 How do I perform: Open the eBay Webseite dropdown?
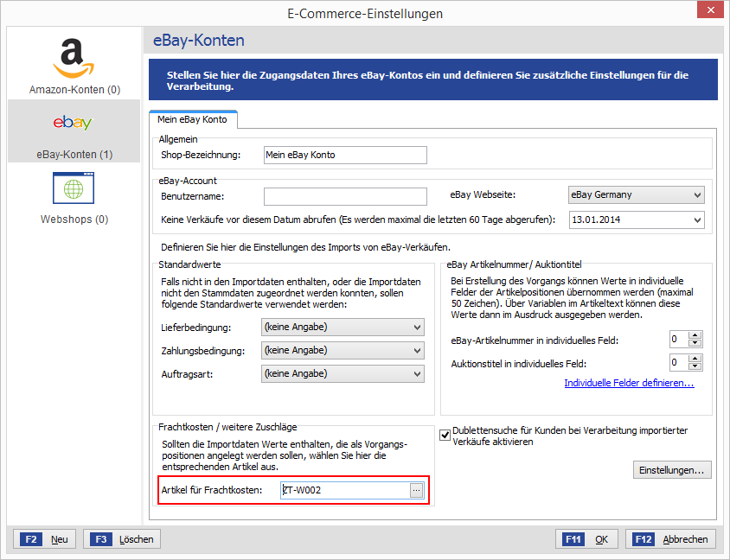tap(636, 195)
